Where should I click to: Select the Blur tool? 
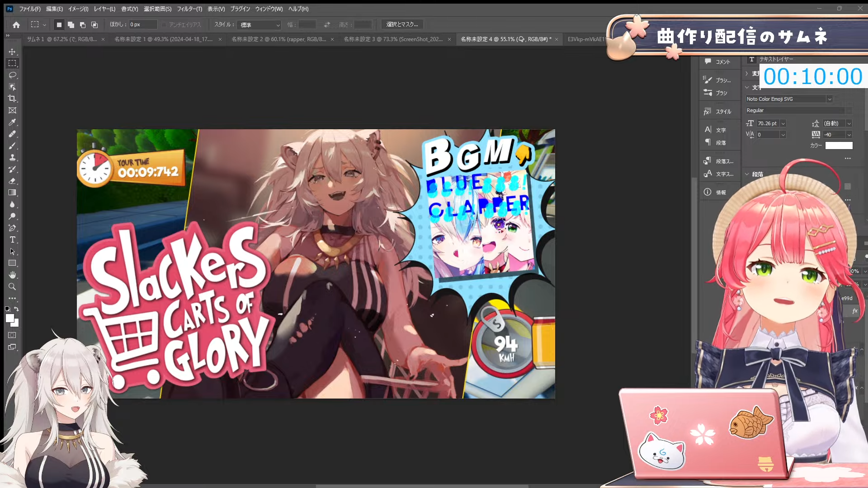pos(12,204)
